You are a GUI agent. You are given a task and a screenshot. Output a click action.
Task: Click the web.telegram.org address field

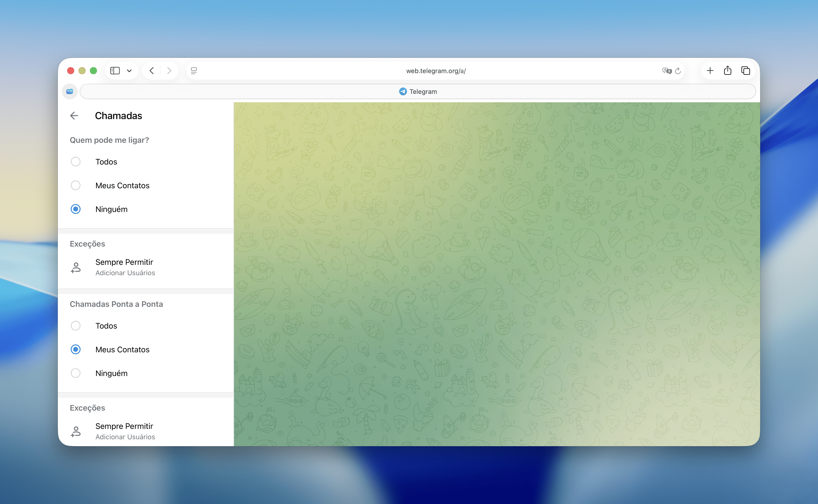435,71
